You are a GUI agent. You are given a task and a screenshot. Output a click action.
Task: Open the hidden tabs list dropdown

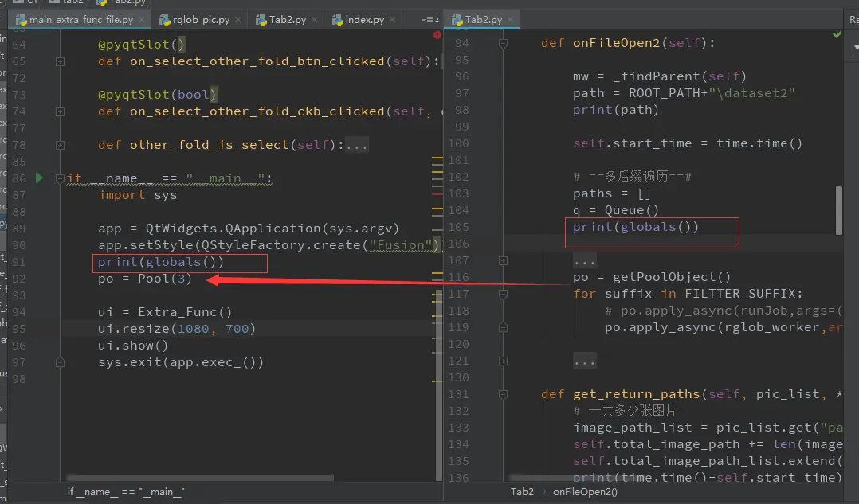click(430, 20)
